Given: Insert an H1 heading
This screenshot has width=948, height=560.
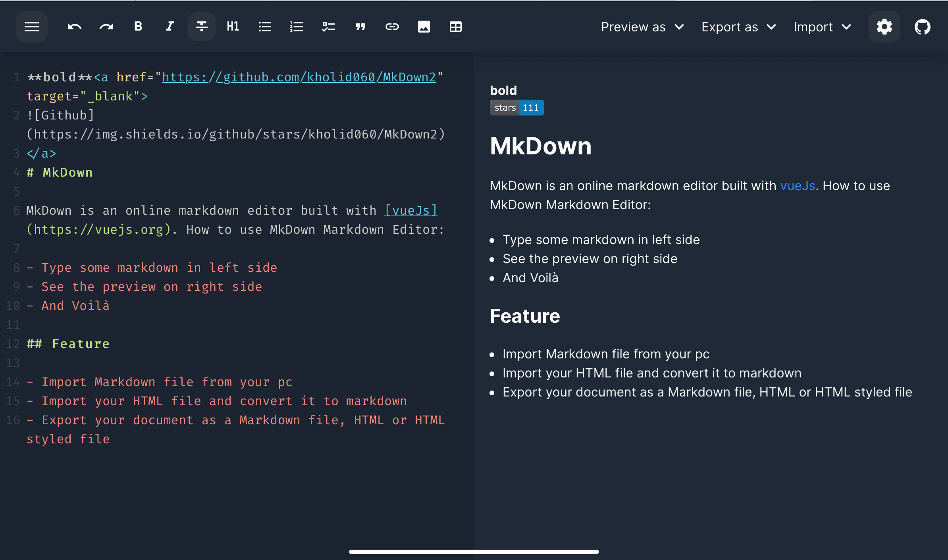Looking at the screenshot, I should point(233,27).
